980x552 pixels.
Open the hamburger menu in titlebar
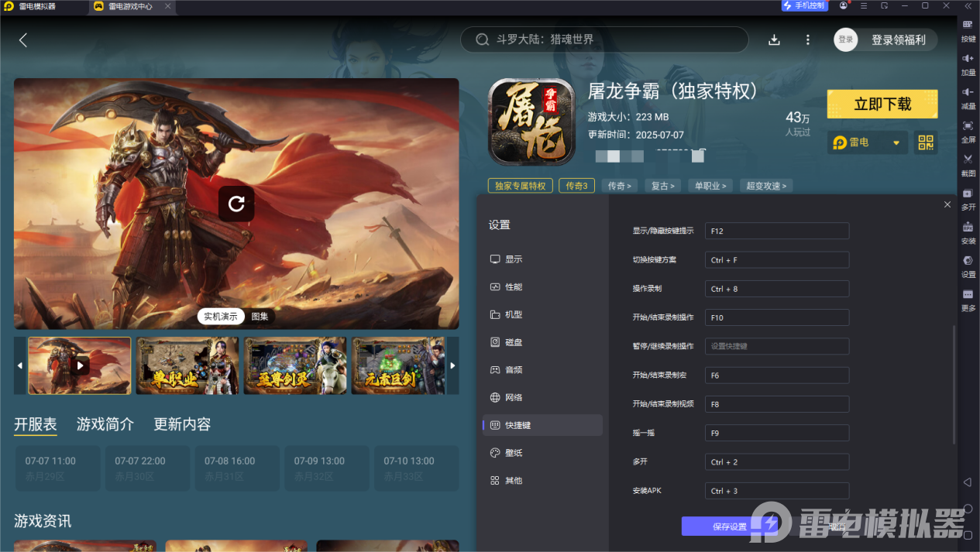pyautogui.click(x=864, y=5)
